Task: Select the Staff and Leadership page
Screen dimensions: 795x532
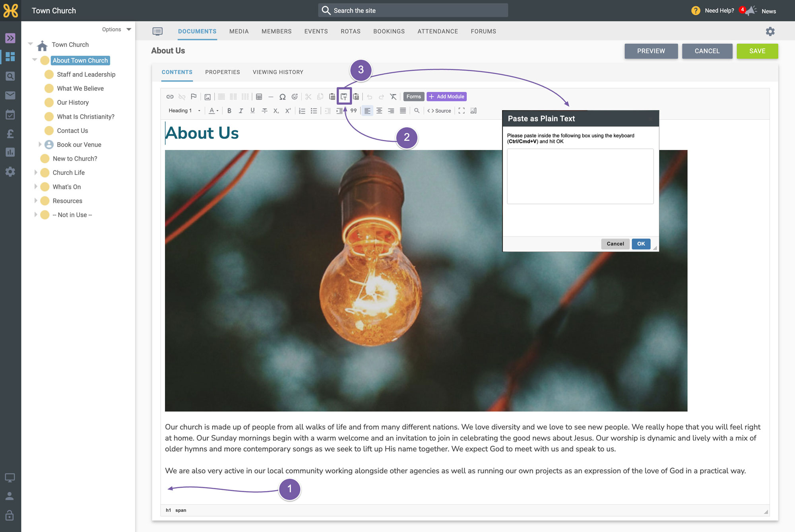Action: 86,74
